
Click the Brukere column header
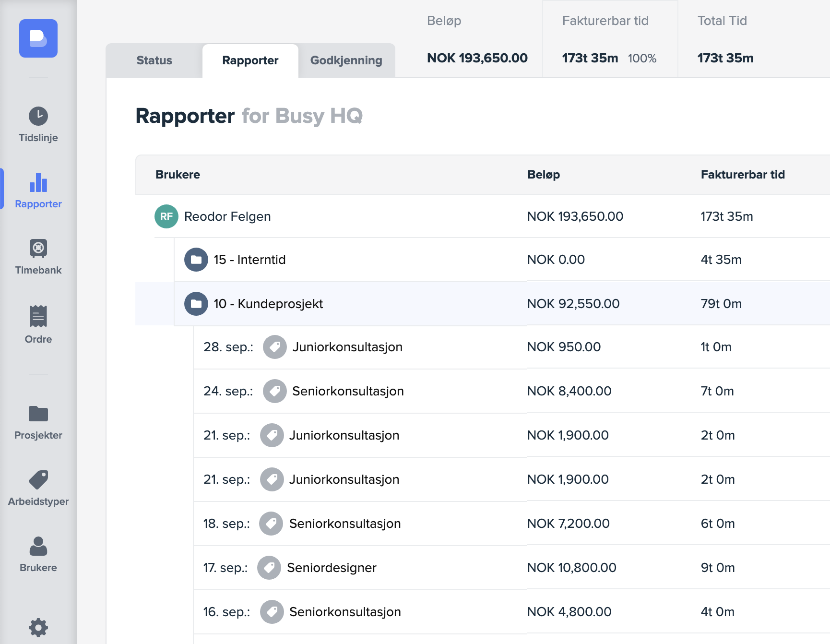tap(178, 175)
